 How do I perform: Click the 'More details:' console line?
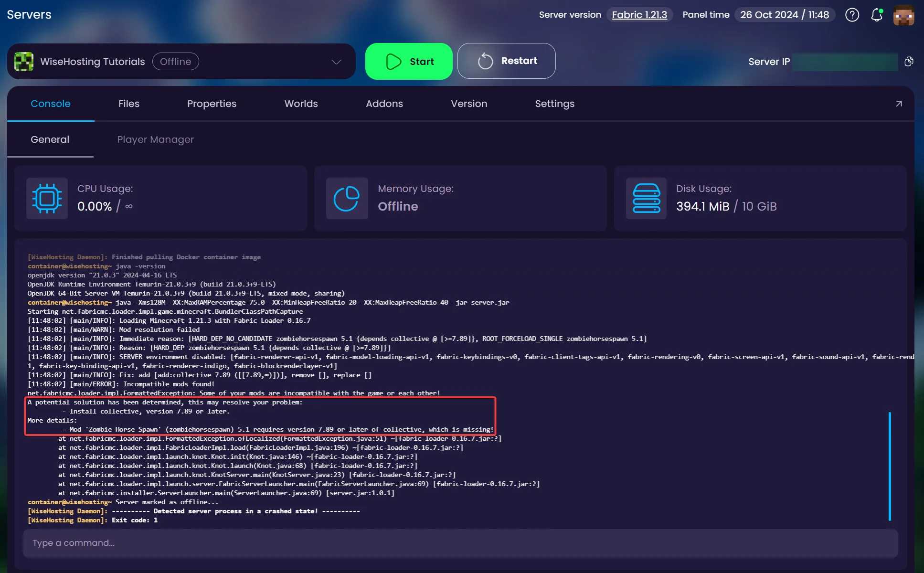[x=52, y=420]
